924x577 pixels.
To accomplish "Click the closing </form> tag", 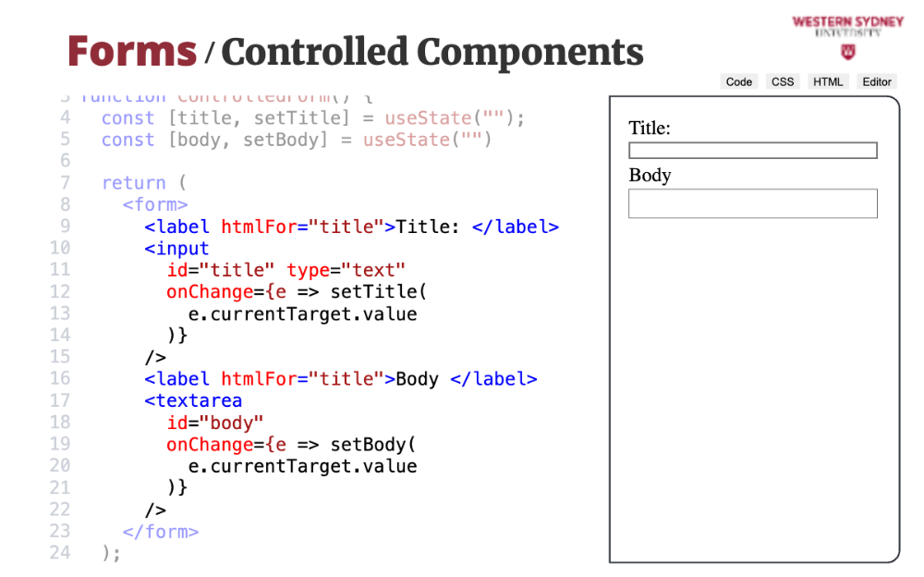I will [x=161, y=532].
